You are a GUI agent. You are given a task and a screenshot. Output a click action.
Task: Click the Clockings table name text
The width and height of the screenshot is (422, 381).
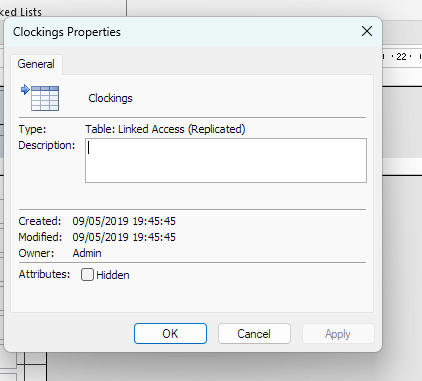click(110, 98)
